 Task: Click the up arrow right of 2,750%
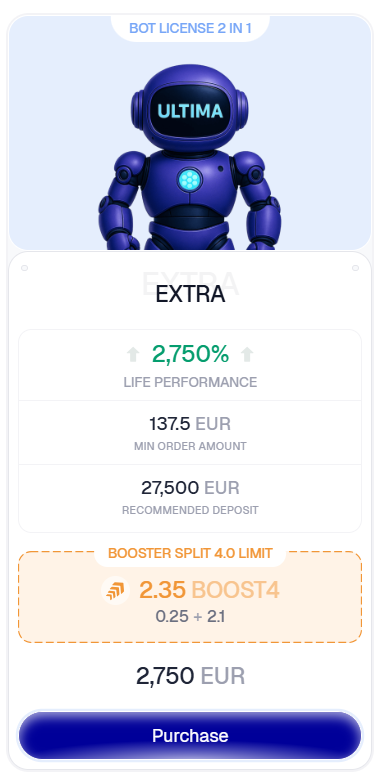point(247,354)
